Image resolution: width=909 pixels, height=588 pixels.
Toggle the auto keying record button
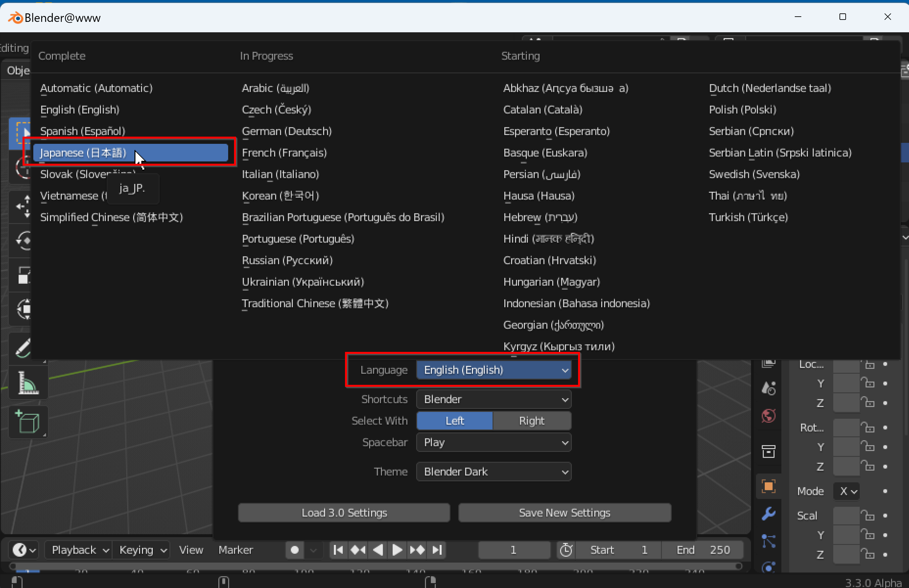294,550
